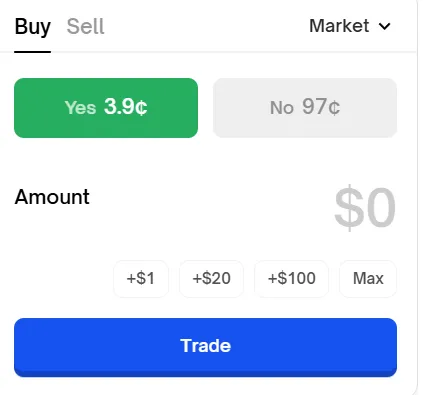Open the Market order type dropdown
The width and height of the screenshot is (436, 395).
(350, 26)
